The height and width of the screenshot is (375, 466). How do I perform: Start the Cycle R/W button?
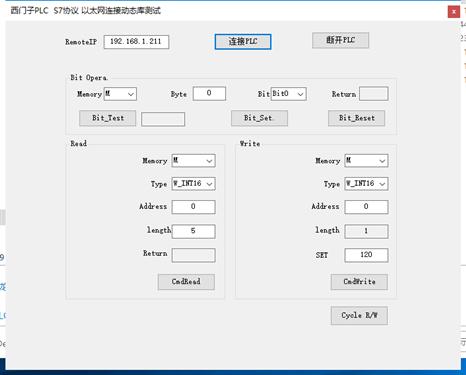pos(359,316)
